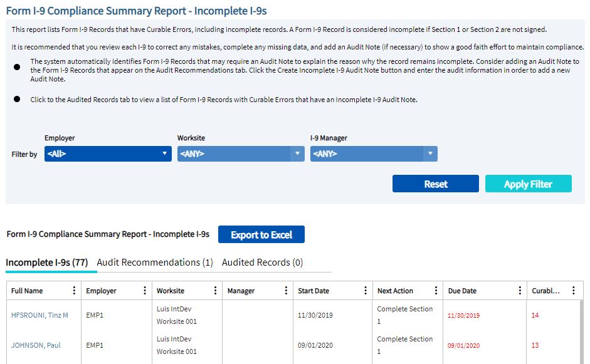590x364 pixels.
Task: Open Curable column options menu
Action: click(x=574, y=290)
